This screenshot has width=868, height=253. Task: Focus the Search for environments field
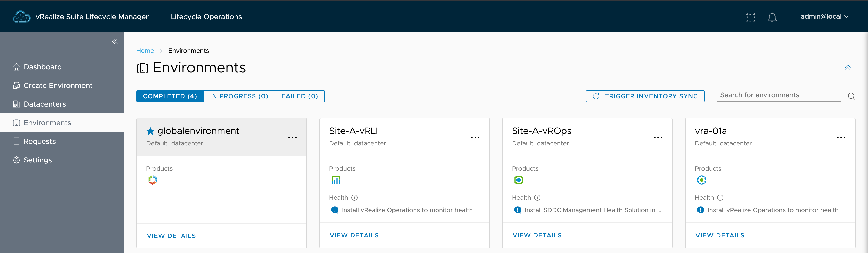click(779, 95)
